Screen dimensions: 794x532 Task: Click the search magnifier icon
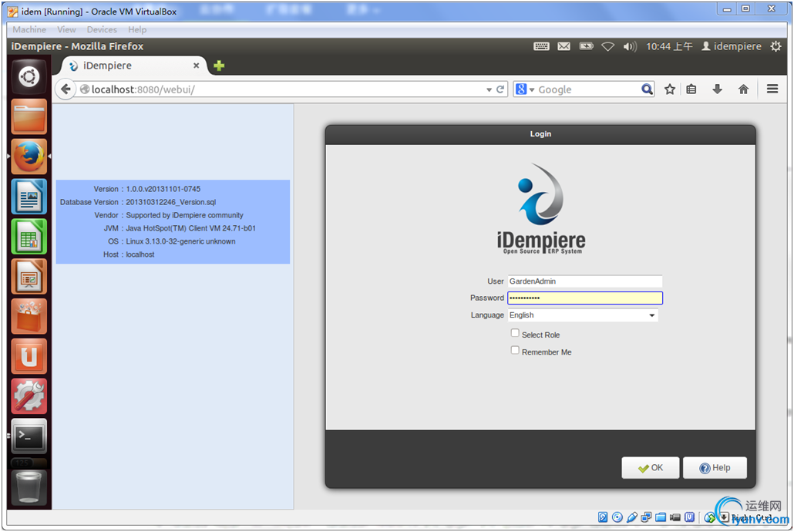(x=647, y=89)
